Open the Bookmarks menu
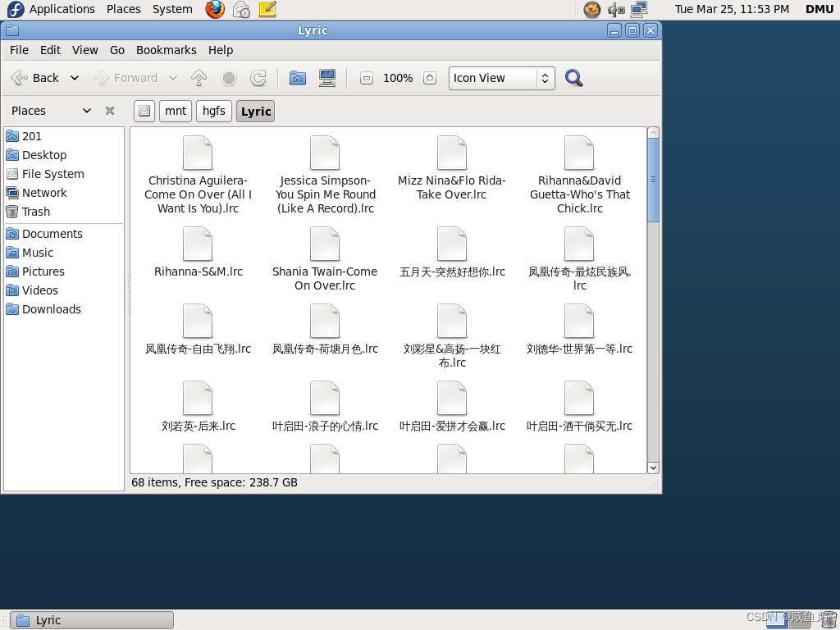Image resolution: width=840 pixels, height=630 pixels. coord(166,50)
